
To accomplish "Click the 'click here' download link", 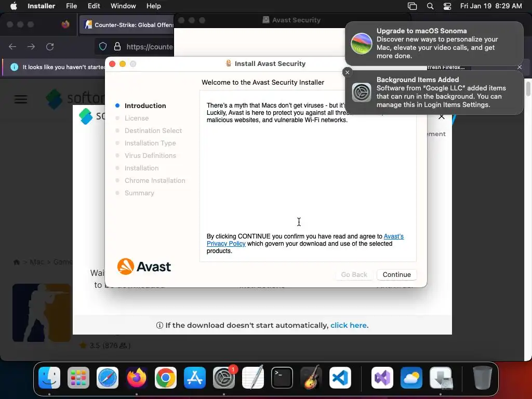I will pos(349,325).
